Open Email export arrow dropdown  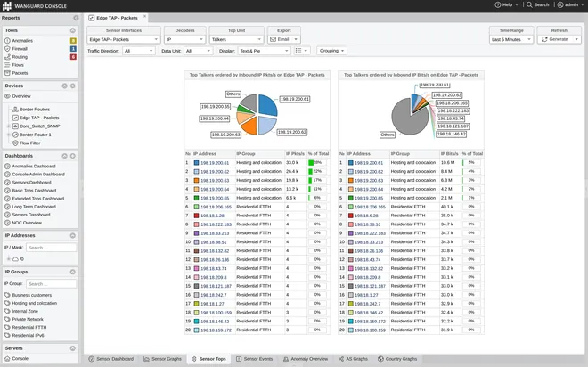[296, 39]
